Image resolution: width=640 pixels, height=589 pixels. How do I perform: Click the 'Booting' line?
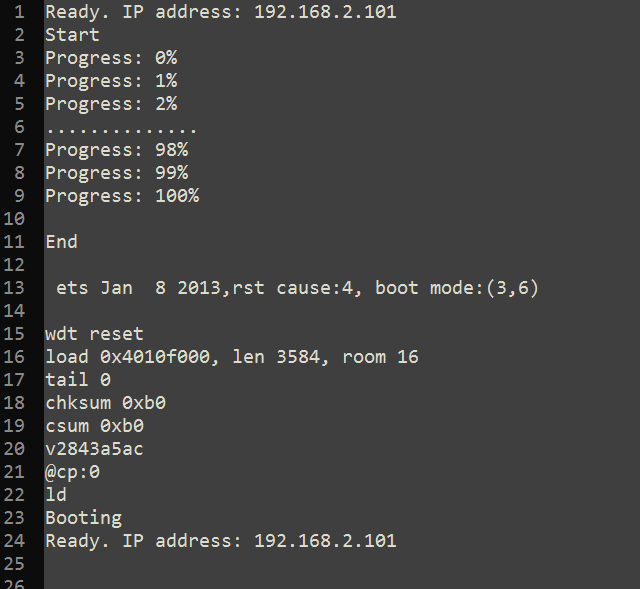tap(83, 518)
